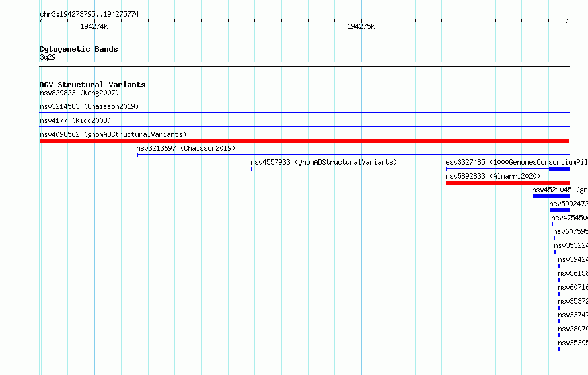
Task: Click the blue line under nsv3214583 (Chaisson2019)
Action: point(304,113)
